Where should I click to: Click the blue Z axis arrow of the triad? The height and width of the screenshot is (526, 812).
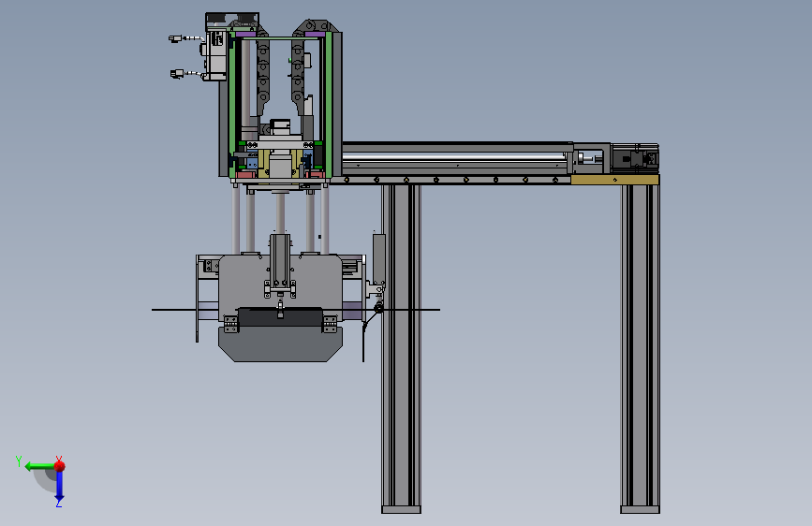[59, 486]
